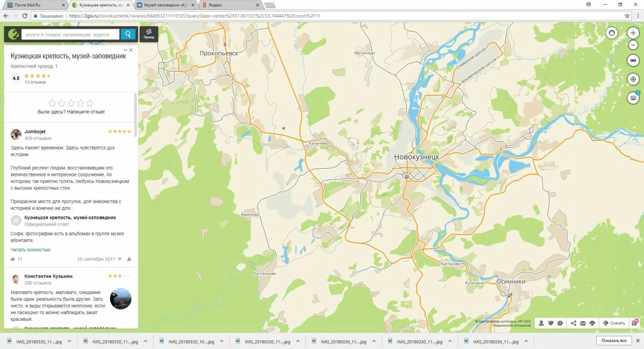Screen dimensions: 644x349
Task: Expand options for fourth downloaded IMG file
Action: 298,341
